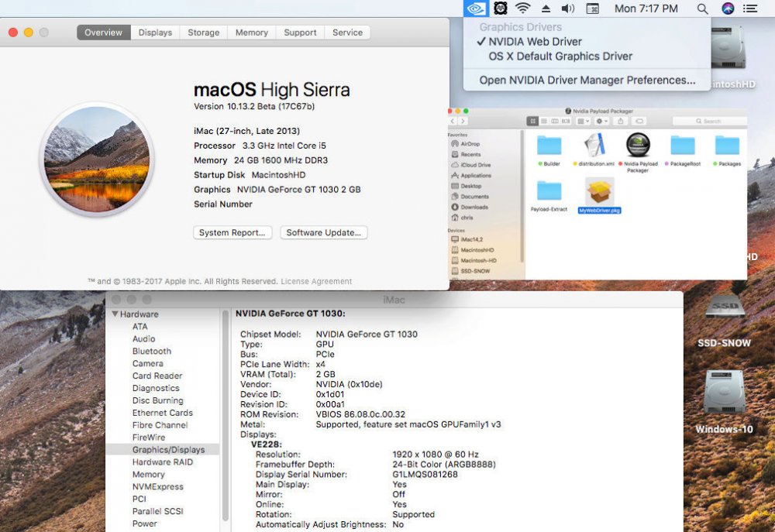Select Bluetooth in hardware list

[152, 352]
